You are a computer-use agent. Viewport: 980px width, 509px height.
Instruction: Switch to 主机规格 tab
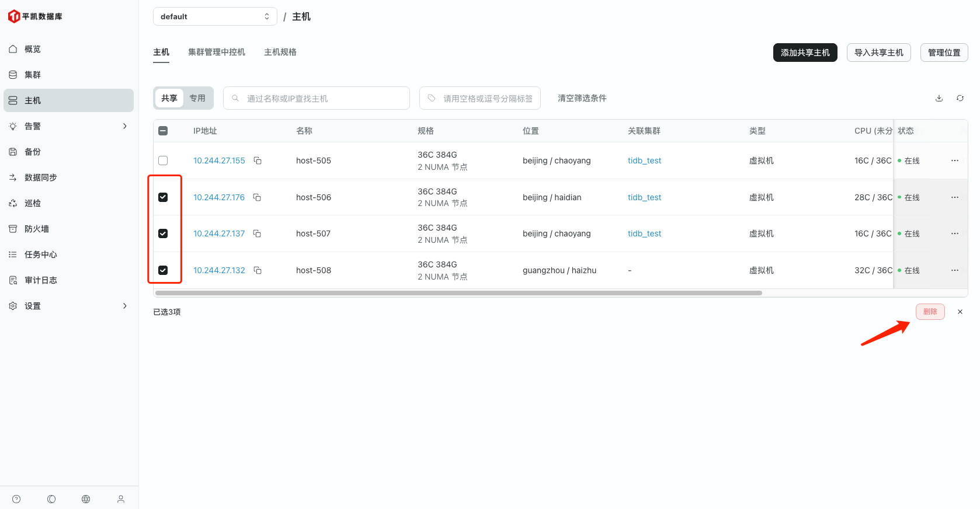tap(280, 52)
